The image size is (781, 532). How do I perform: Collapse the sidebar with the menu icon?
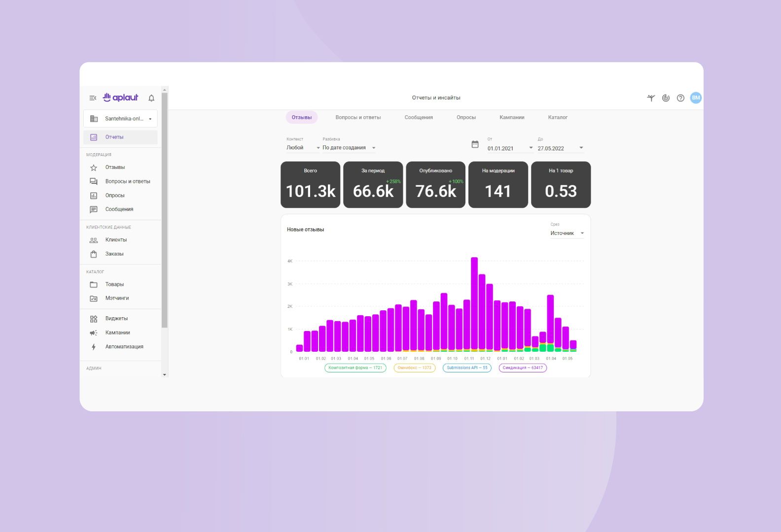point(93,98)
